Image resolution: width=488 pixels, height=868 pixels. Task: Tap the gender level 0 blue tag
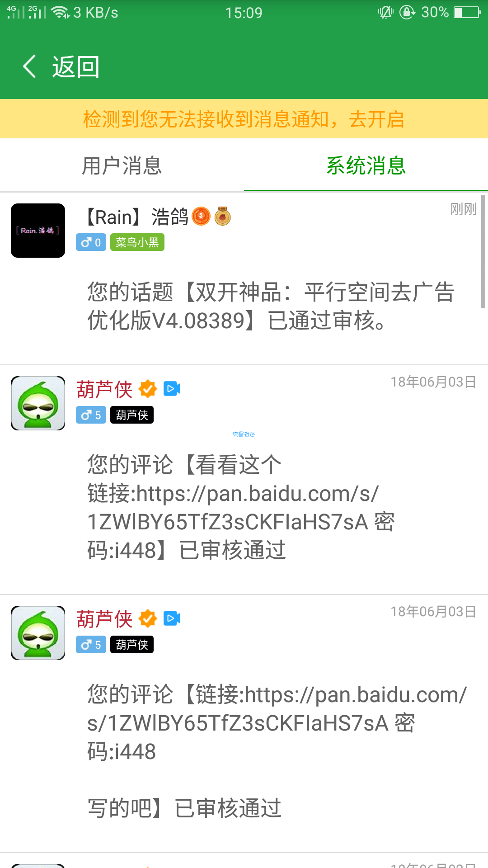pos(91,242)
